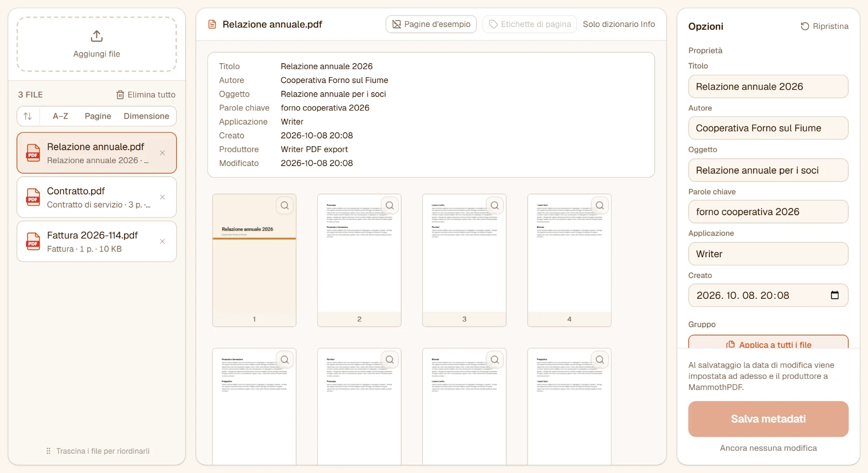The width and height of the screenshot is (868, 473).
Task: Toggle Solo dizionario Info
Action: click(619, 24)
